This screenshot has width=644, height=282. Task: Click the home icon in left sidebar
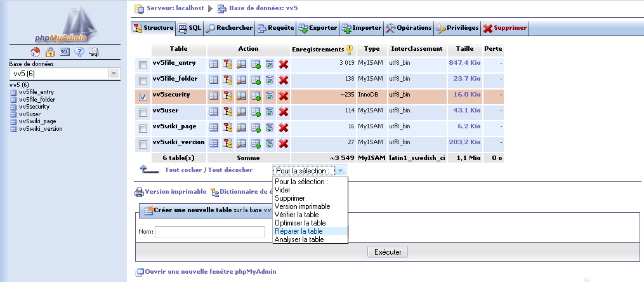point(36,52)
